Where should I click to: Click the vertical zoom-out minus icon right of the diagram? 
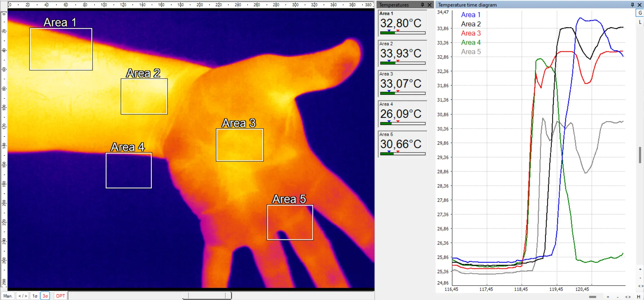pos(640,277)
